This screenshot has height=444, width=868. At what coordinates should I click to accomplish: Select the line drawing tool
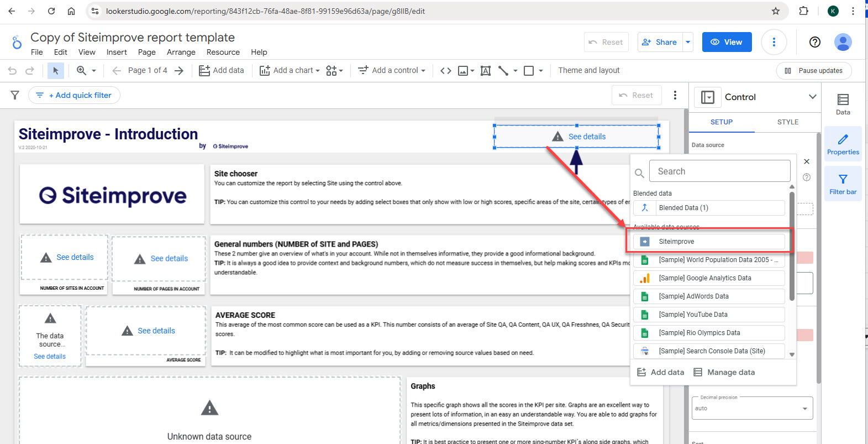pos(503,71)
